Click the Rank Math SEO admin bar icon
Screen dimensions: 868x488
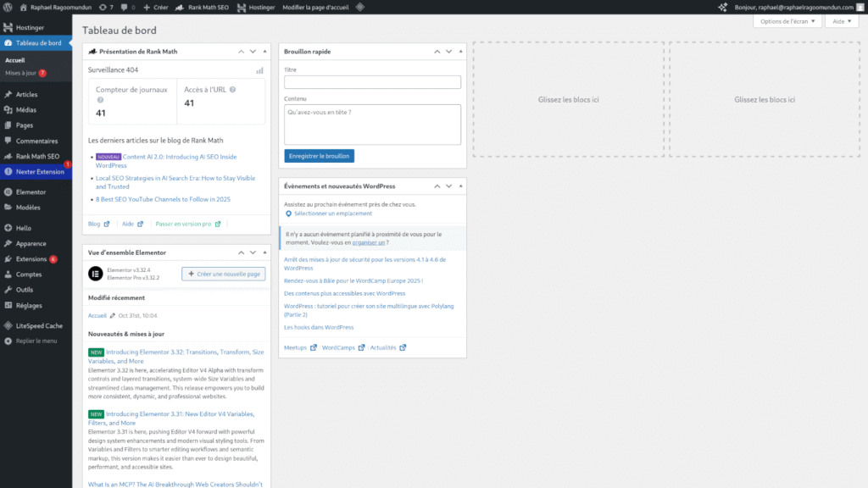(x=178, y=6)
